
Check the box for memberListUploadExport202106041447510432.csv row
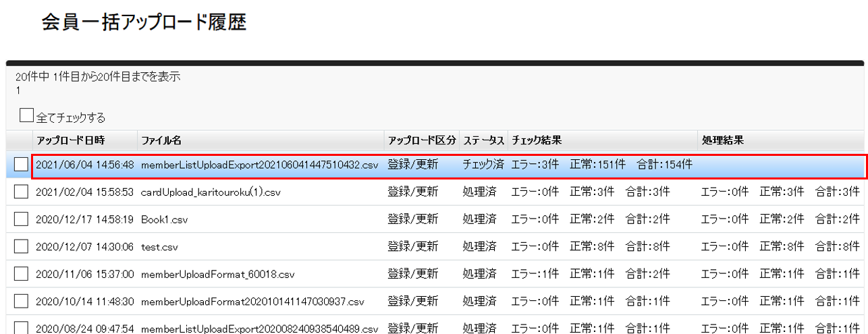coord(21,165)
